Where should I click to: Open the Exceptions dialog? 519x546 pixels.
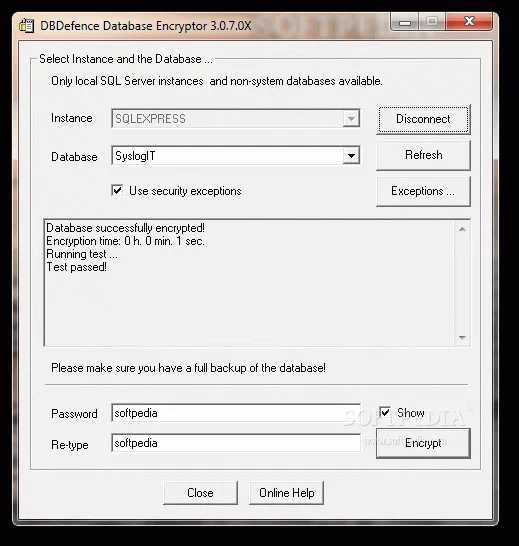423,191
